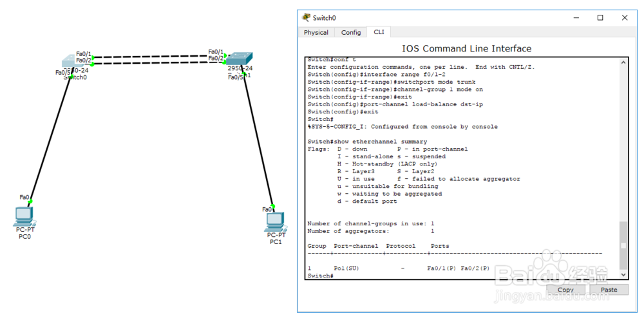
Task: Click the 'Fa0/2(P)' port entry
Action: tap(476, 268)
